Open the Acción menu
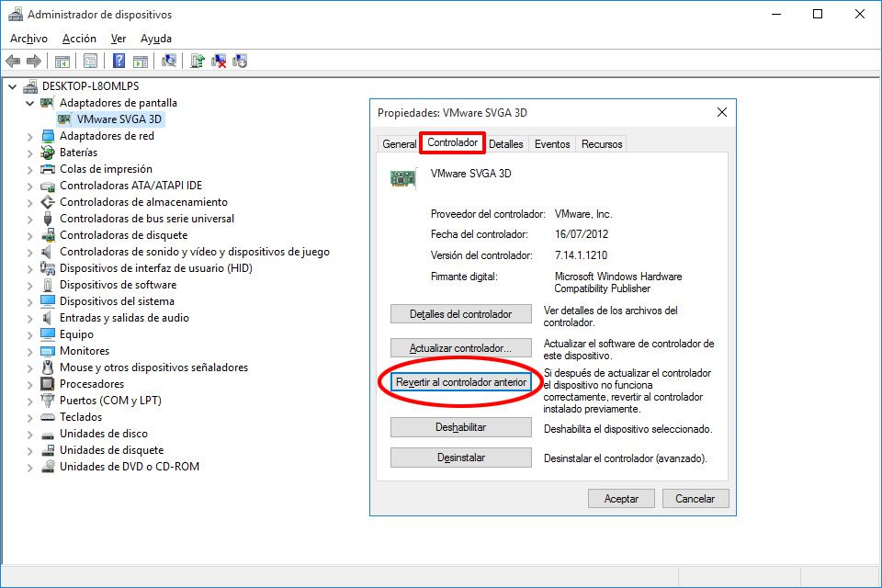The height and width of the screenshot is (588, 882). pyautogui.click(x=79, y=39)
